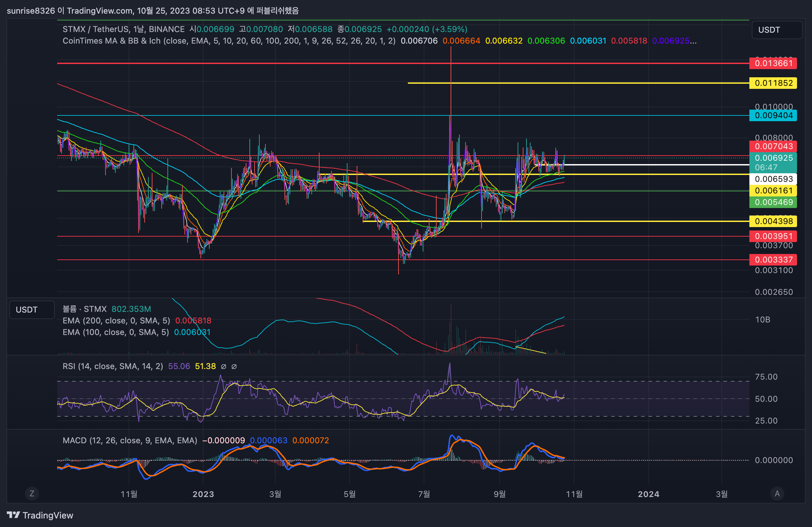
Task: Click the 0.007043 red price label
Action: 773,146
